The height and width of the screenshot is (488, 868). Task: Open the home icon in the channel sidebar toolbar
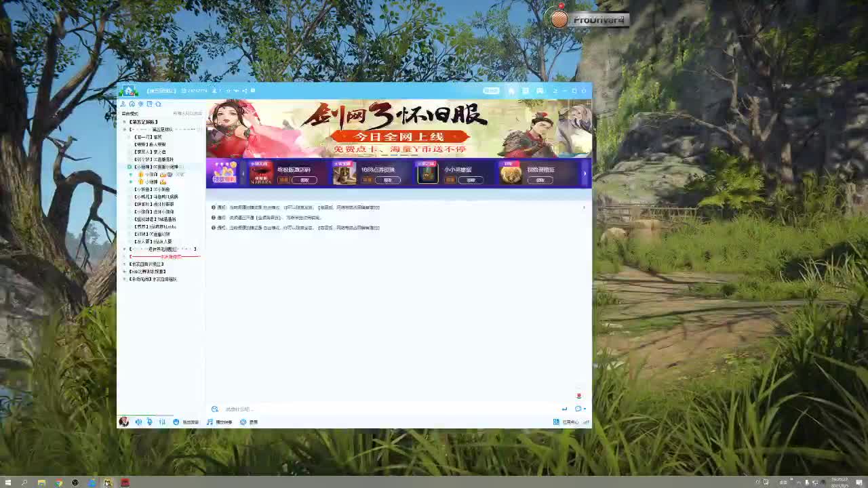click(132, 104)
